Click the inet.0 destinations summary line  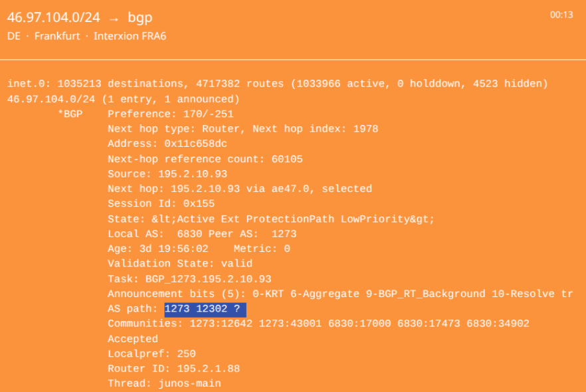pyautogui.click(x=277, y=84)
